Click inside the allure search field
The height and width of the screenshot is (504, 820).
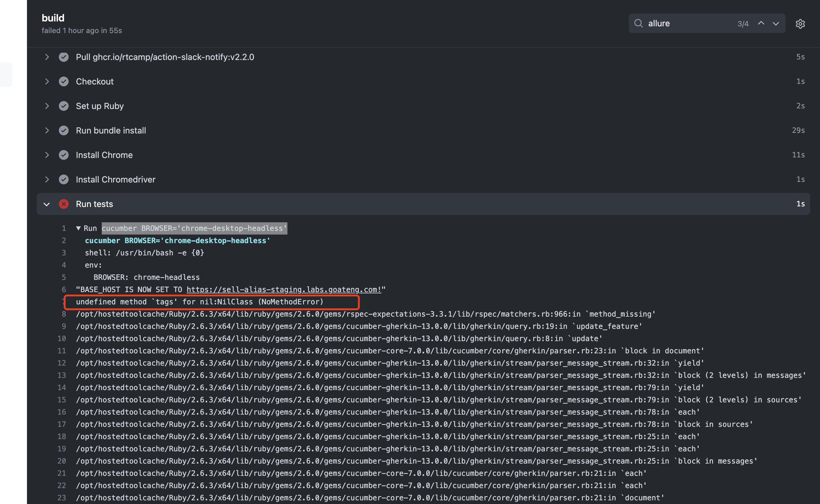coord(684,23)
